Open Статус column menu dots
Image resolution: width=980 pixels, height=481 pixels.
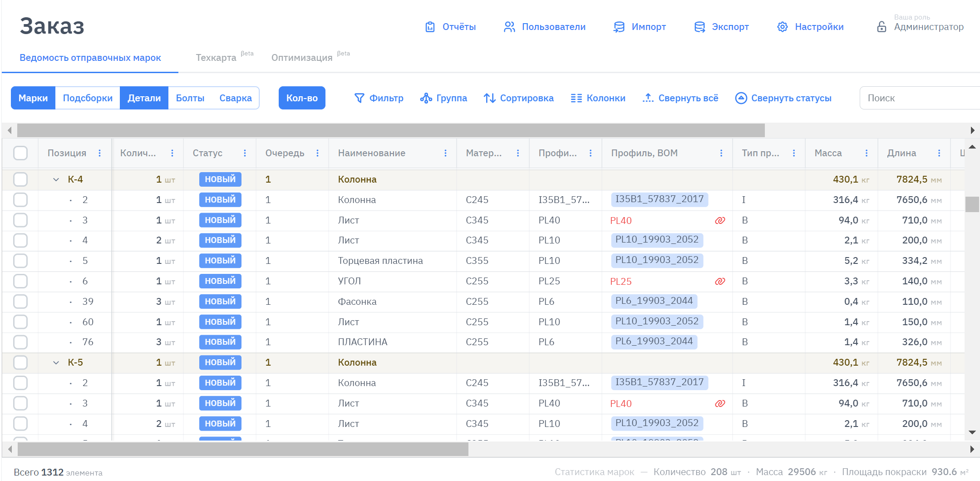(x=245, y=153)
